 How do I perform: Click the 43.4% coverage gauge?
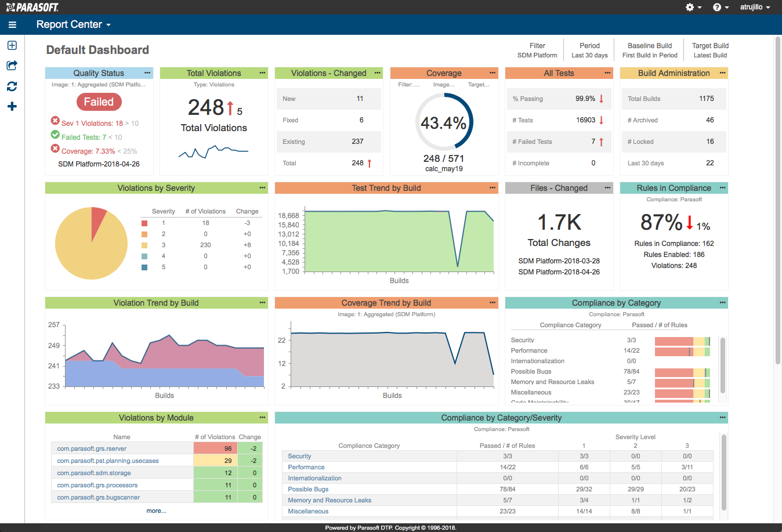[x=444, y=122]
